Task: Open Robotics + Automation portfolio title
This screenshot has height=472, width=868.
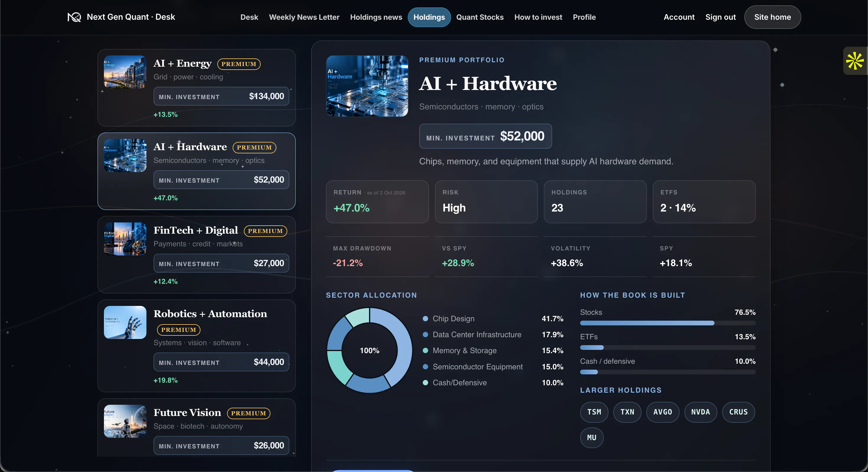Action: pos(210,314)
